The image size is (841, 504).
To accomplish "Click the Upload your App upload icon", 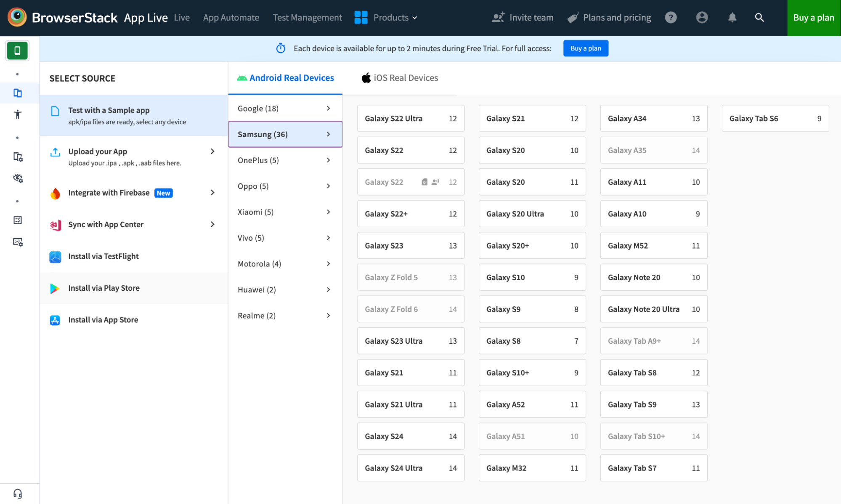I will click(x=55, y=152).
